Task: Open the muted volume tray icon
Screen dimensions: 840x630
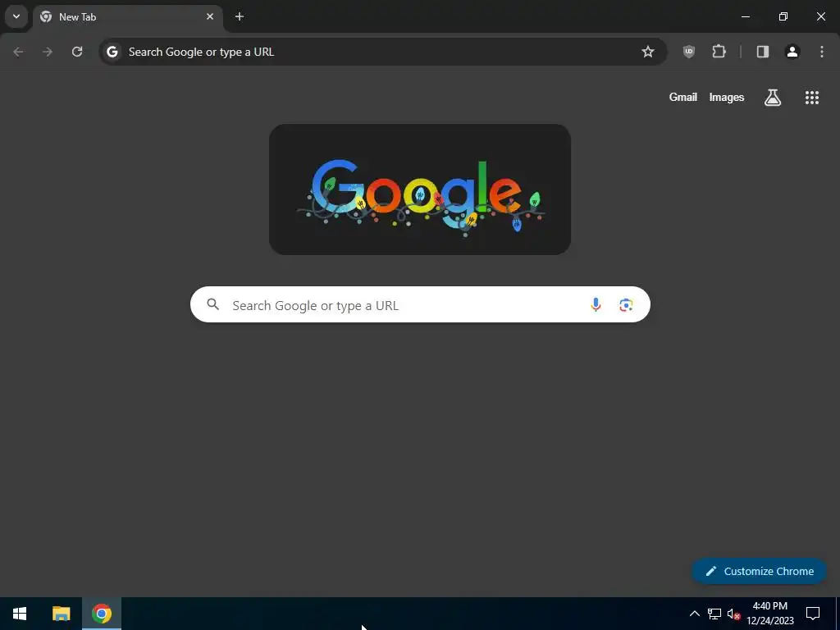Action: point(733,614)
